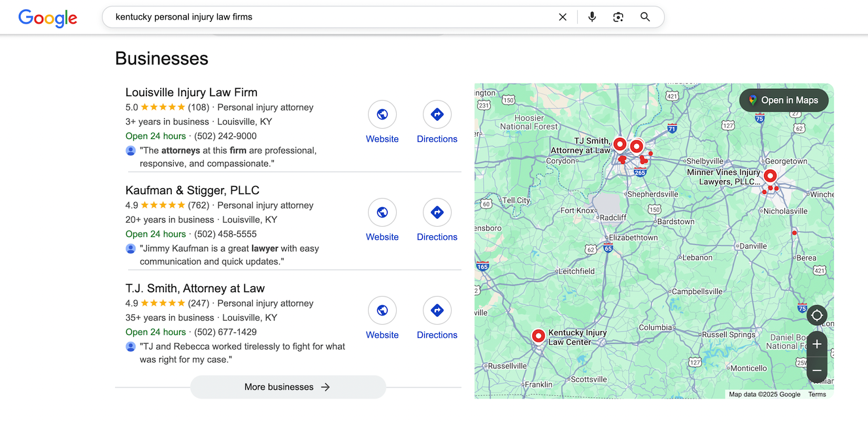This screenshot has height=424, width=868.
Task: Click the 4.9 rating with (247) reviews
Action: point(167,303)
